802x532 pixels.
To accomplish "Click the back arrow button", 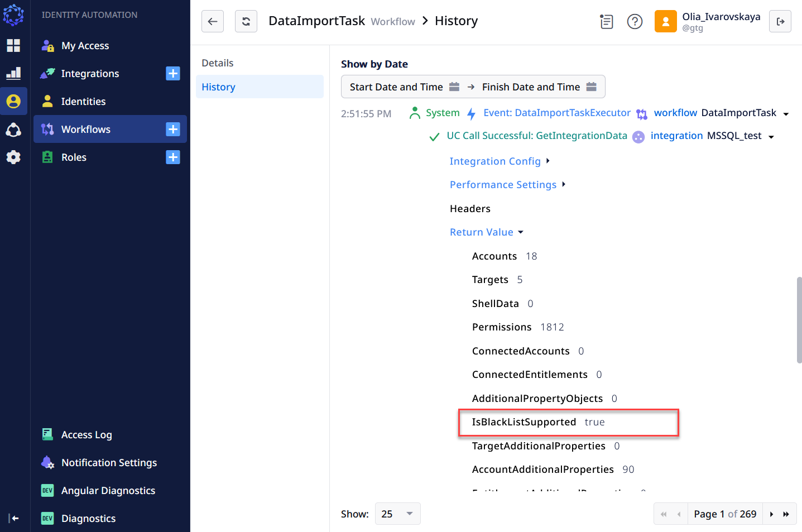I will 213,22.
